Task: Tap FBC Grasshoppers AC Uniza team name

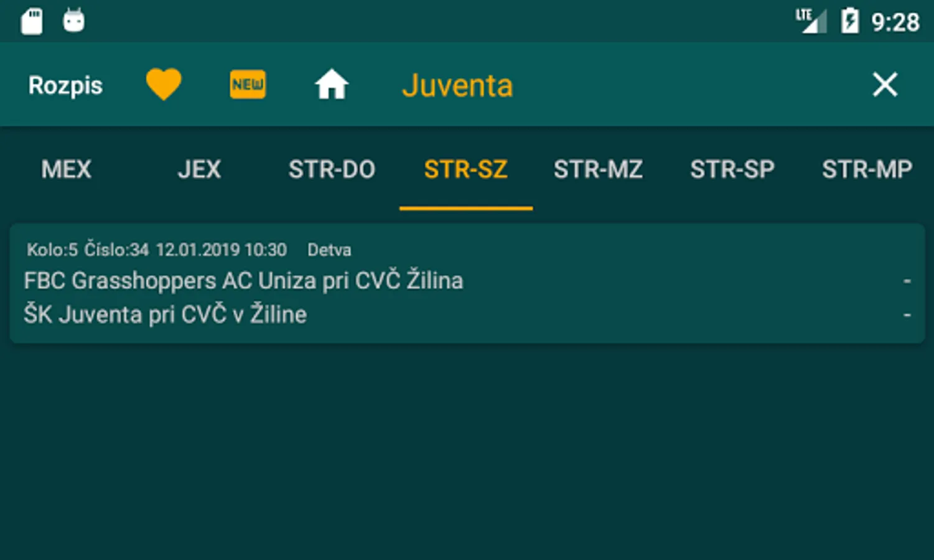Action: tap(243, 281)
